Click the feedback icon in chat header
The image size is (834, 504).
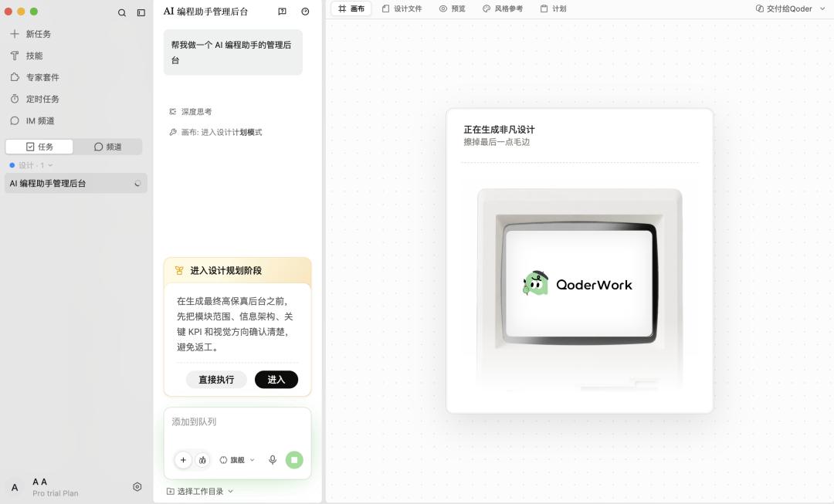coord(283,11)
